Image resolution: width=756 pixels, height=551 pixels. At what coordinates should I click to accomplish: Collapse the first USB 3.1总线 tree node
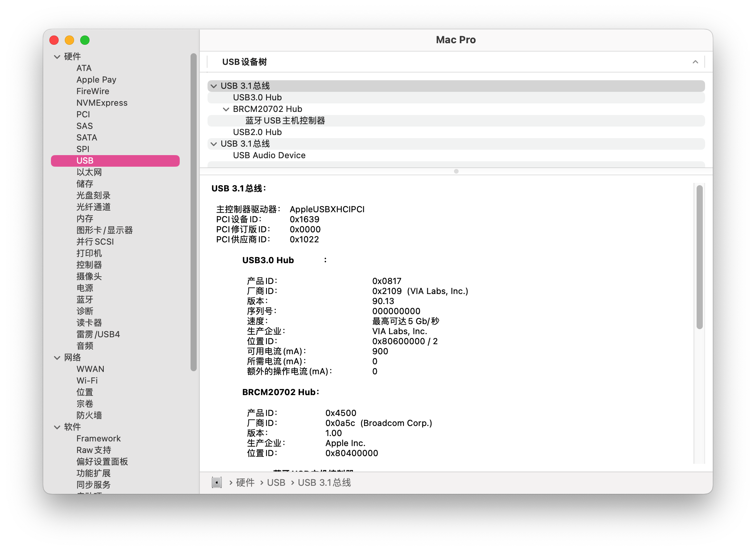click(x=214, y=86)
